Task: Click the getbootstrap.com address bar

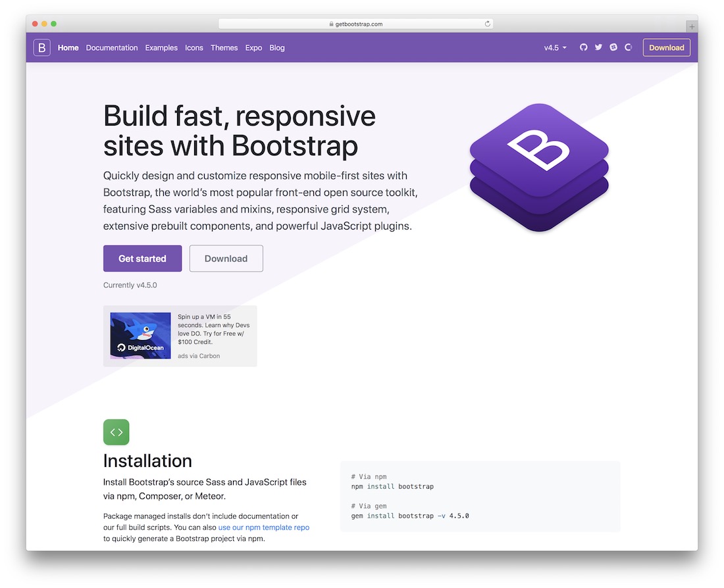Action: coord(355,24)
